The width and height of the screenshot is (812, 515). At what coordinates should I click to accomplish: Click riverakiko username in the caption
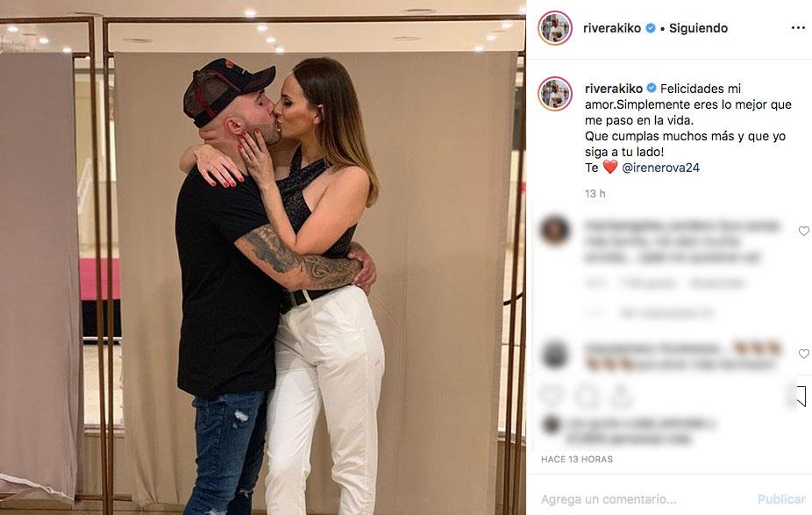(x=614, y=89)
